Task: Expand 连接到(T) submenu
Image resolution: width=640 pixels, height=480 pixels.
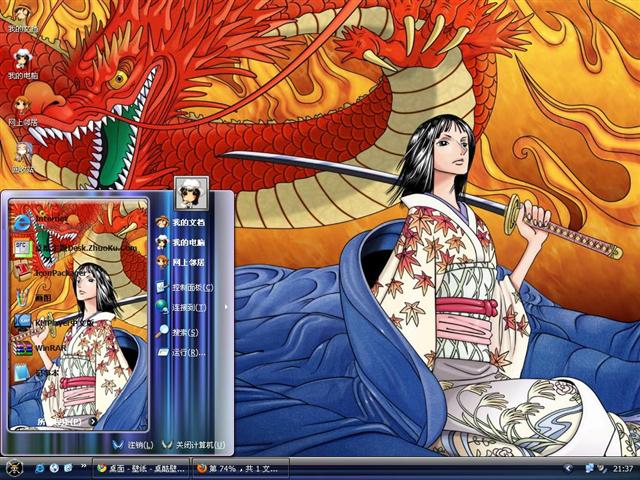Action: [181, 307]
